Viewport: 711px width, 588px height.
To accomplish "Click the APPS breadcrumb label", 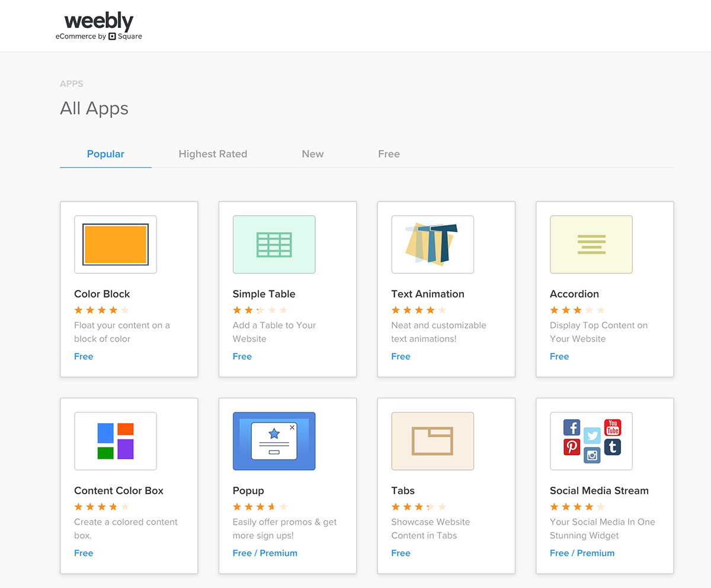I will point(72,84).
